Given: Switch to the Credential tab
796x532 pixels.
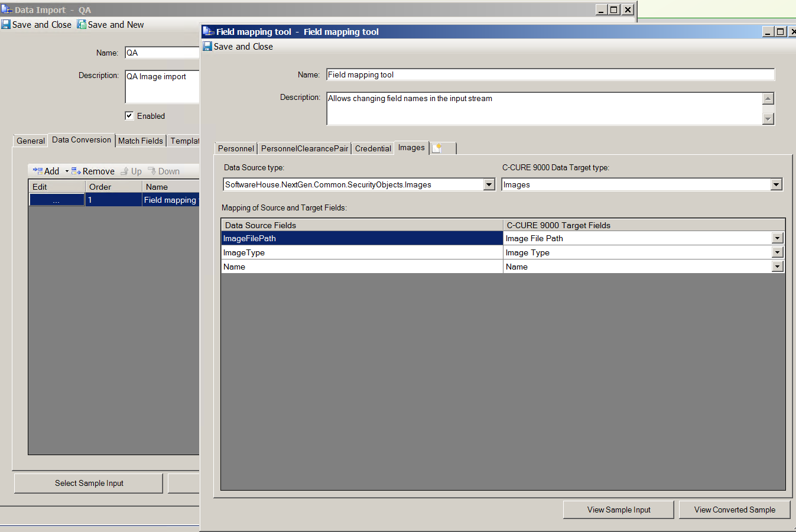Looking at the screenshot, I should point(373,148).
